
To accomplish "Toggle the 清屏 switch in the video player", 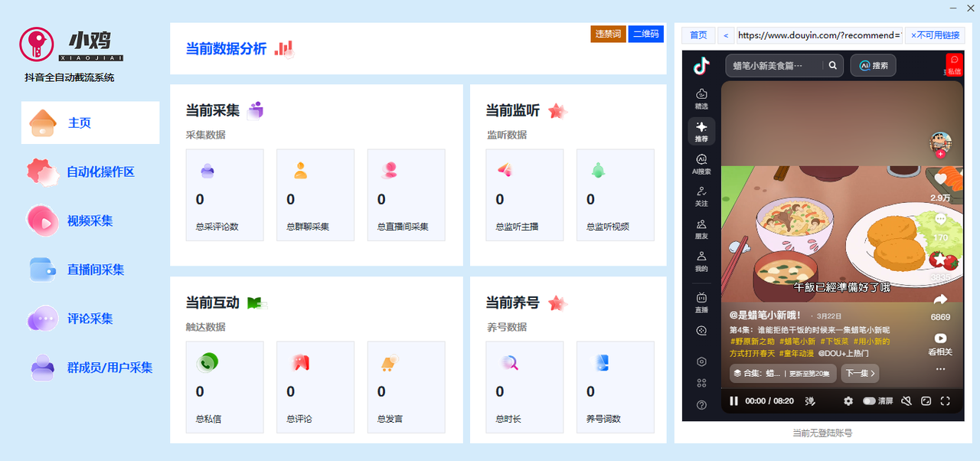I will click(871, 401).
